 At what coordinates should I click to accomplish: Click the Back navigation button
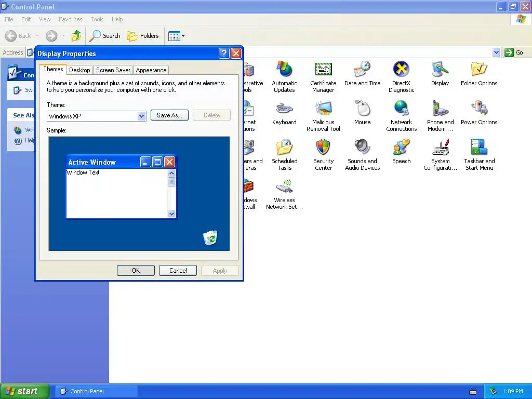tap(18, 36)
